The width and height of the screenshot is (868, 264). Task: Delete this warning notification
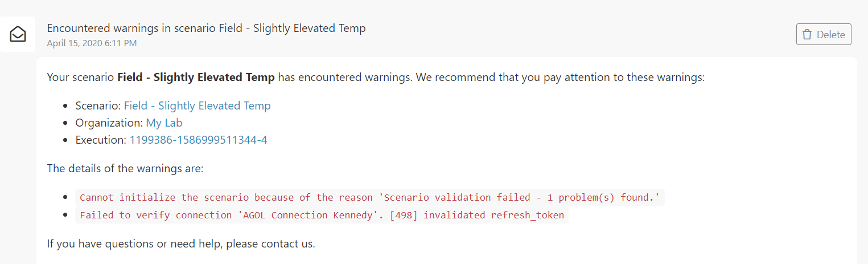(x=824, y=34)
